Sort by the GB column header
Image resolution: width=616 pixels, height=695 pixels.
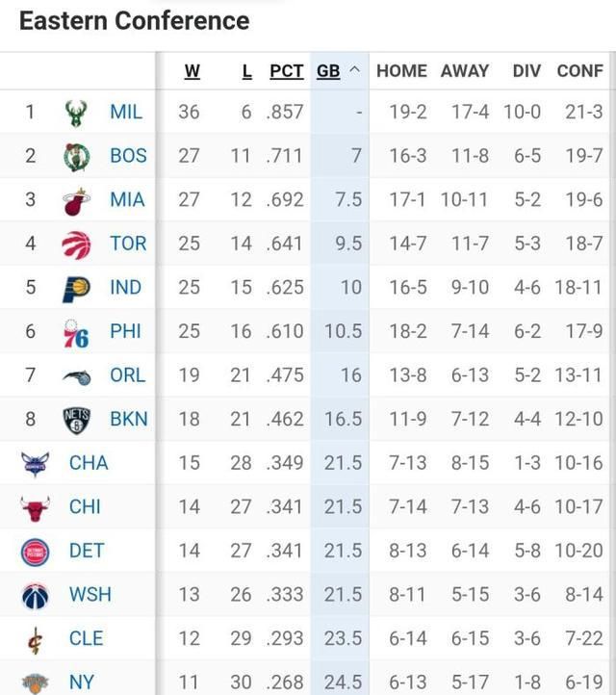pyautogui.click(x=328, y=70)
